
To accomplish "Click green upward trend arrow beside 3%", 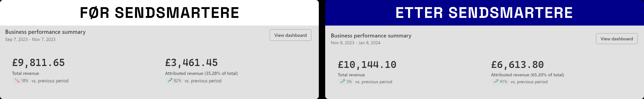I will tap(343, 81).
